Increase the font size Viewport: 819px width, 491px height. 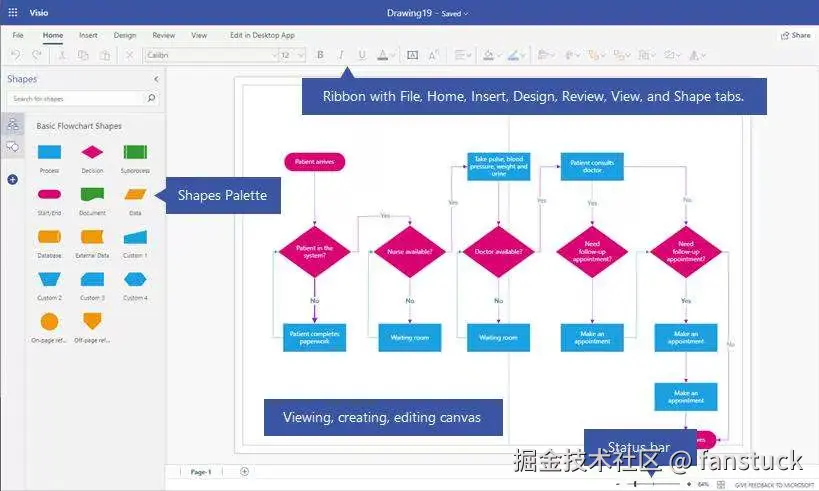click(x=434, y=55)
